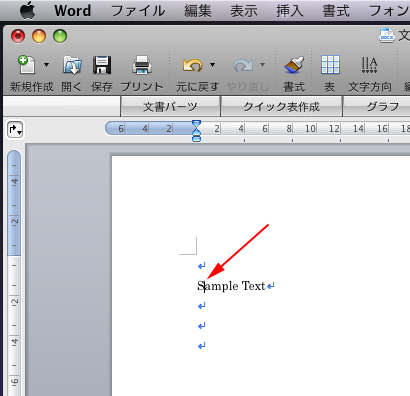Click the やり直し redo icon

pos(243,65)
